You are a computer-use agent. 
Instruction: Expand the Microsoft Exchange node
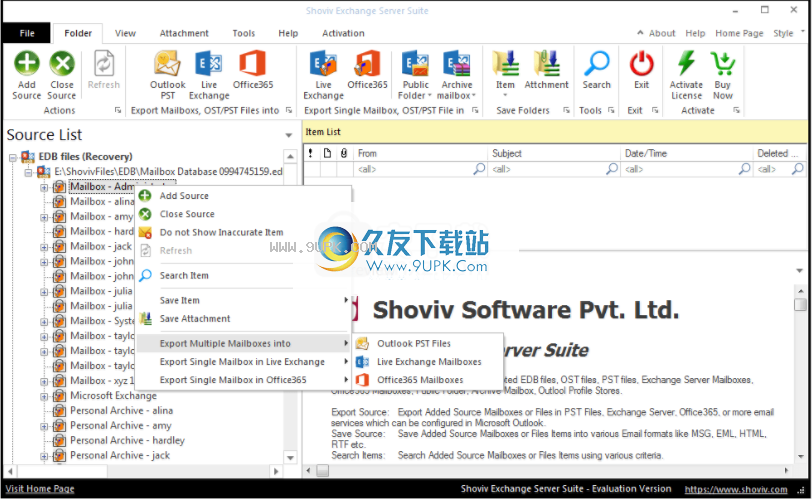pos(44,397)
